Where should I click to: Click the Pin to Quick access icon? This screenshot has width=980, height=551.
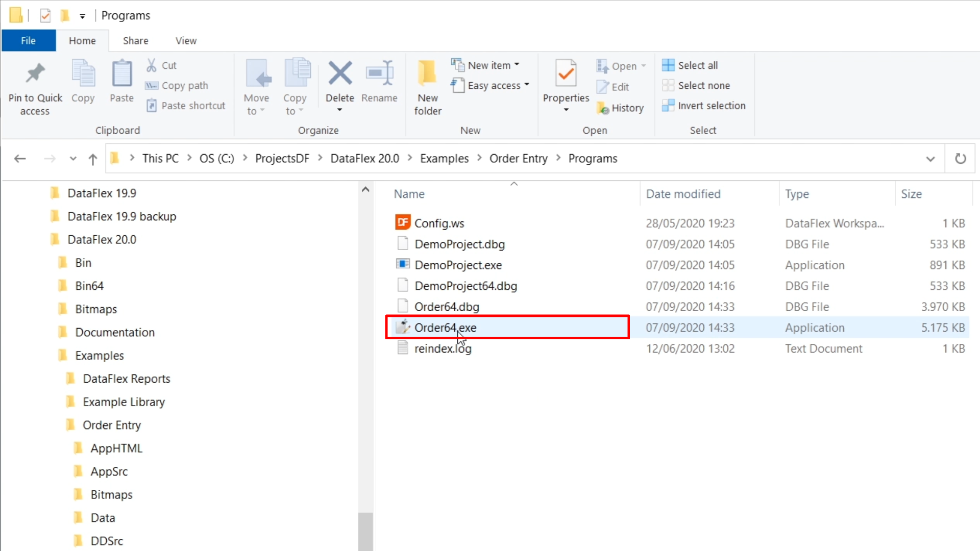point(35,74)
